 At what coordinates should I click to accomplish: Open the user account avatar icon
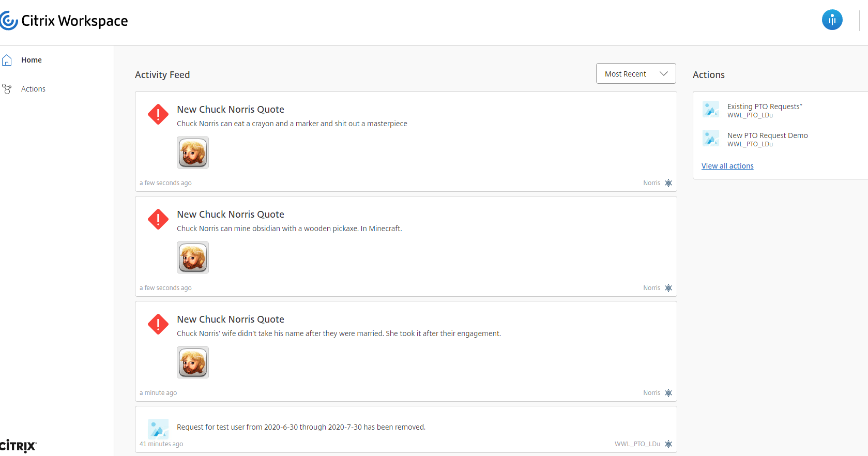click(832, 20)
